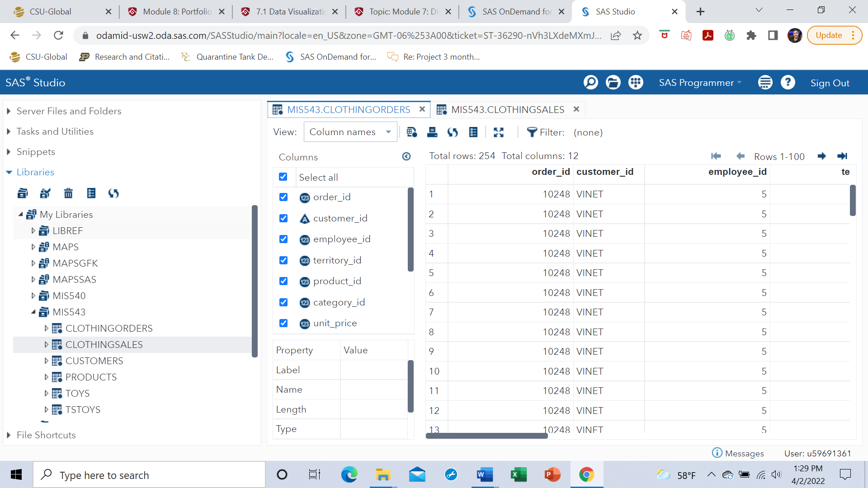Open Help in the SAS Studio header
This screenshot has height=488, width=868.
pos(788,82)
